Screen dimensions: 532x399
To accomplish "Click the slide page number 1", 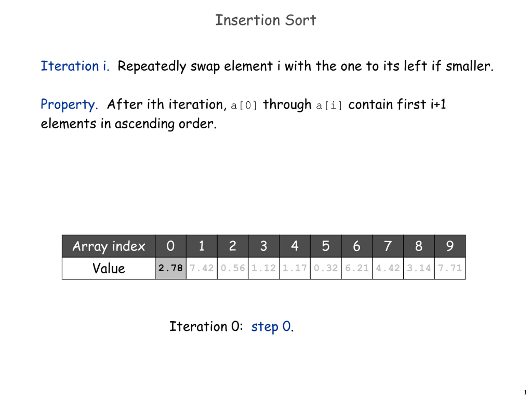I will [525, 392].
